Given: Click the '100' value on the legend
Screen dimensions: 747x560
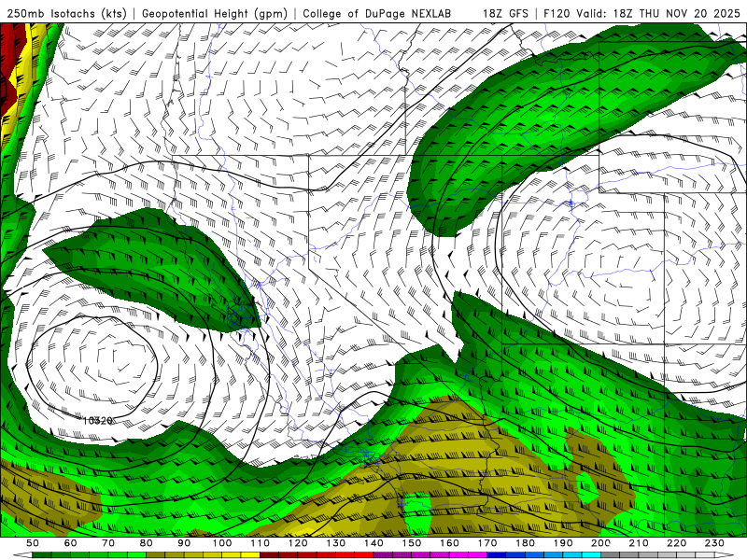Looking at the screenshot, I should coord(222,543).
